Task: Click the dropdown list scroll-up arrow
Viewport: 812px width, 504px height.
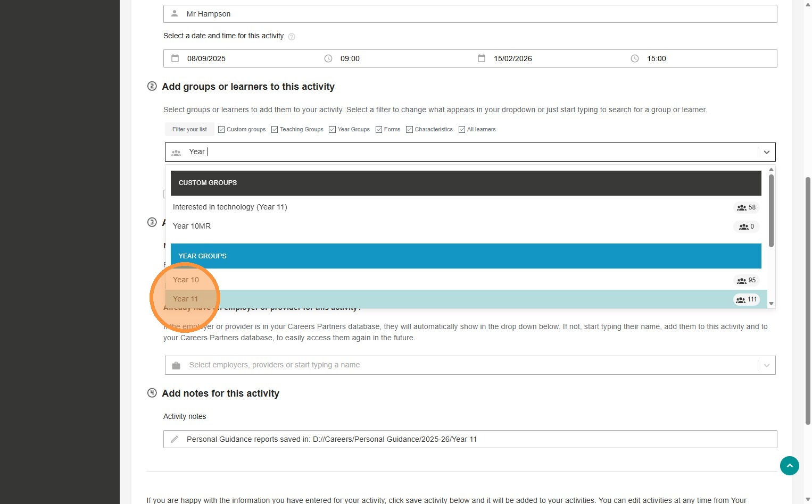Action: click(x=771, y=170)
